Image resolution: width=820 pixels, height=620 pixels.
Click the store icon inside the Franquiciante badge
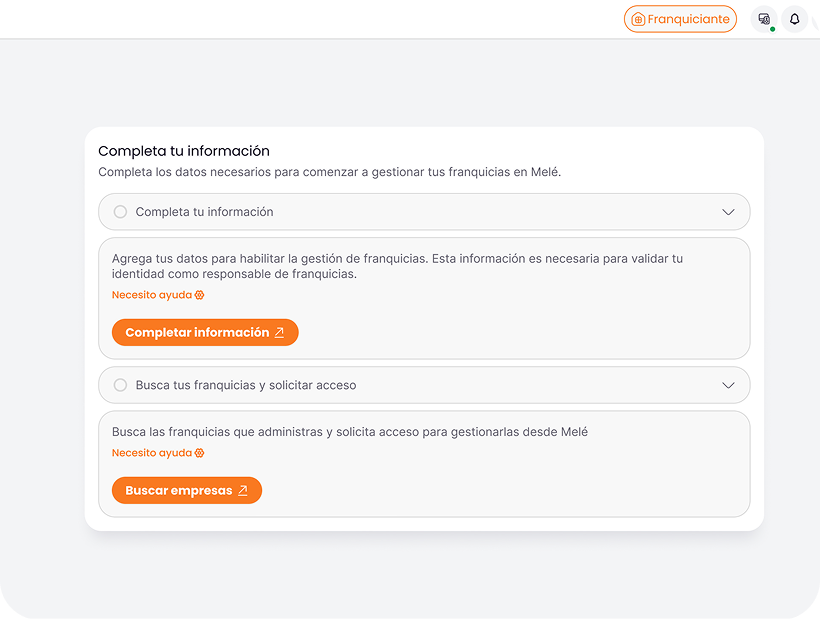click(x=638, y=19)
